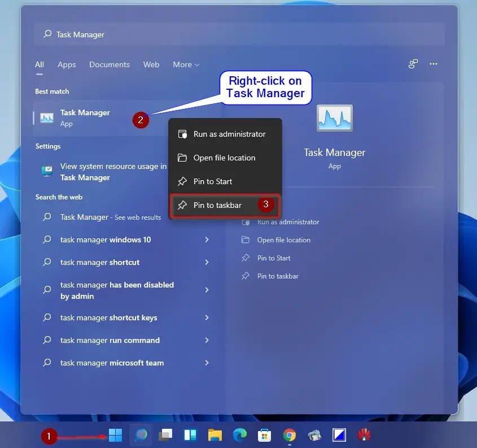Open the Microsoft Store from the taskbar
Viewport: 477px width, 448px height.
[x=265, y=435]
